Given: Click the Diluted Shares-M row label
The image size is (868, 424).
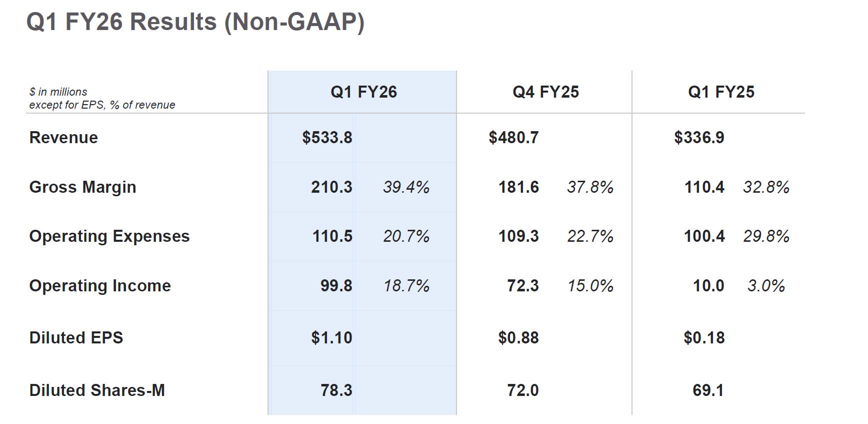Looking at the screenshot, I should click(97, 390).
